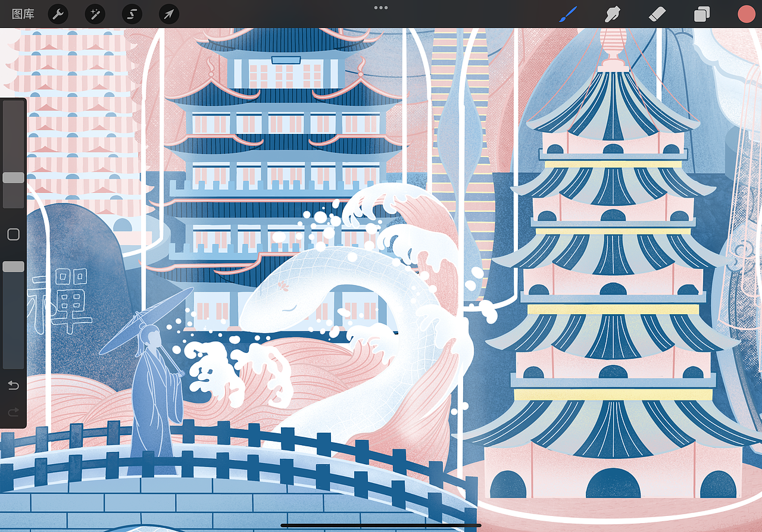This screenshot has height=532, width=762.
Task: Select the Paint brush tool
Action: [x=569, y=14]
